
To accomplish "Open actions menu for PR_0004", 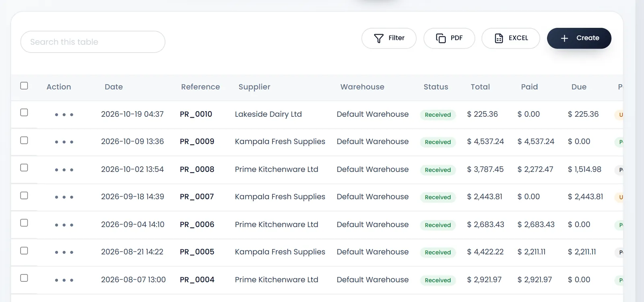I will point(64,280).
